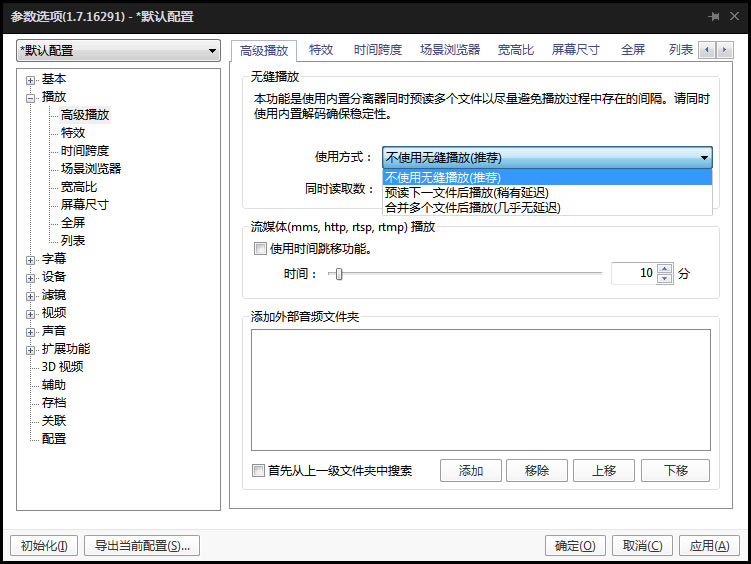This screenshot has width=751, height=564.
Task: Expand the 扩展功能 tree node
Action: (x=31, y=349)
